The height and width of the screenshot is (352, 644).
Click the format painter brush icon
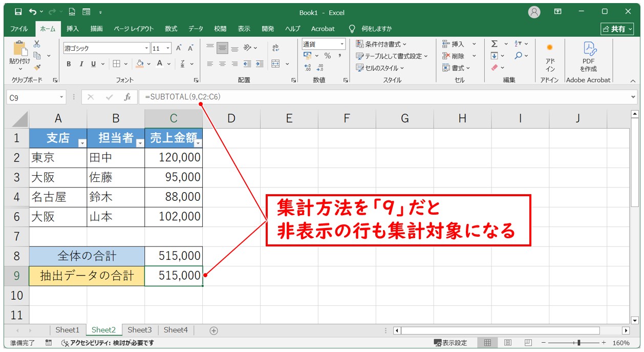pyautogui.click(x=37, y=67)
